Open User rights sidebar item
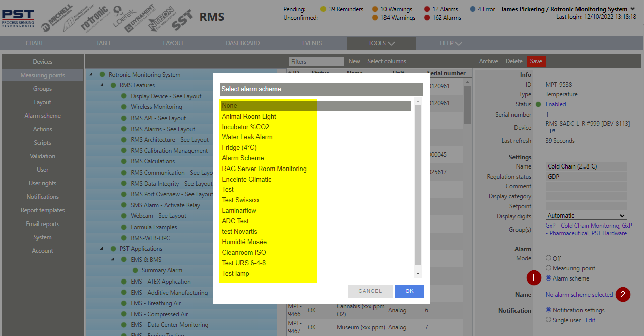This screenshot has width=644, height=336. tap(42, 183)
